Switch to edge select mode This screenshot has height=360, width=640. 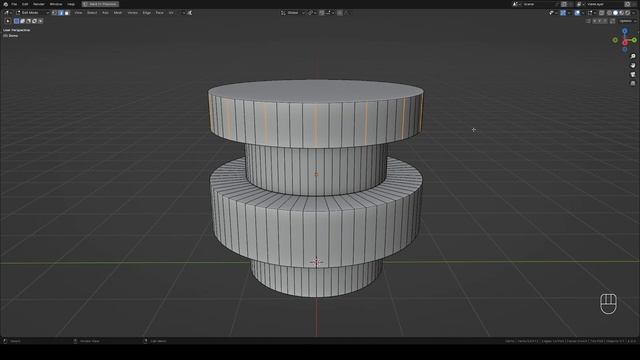click(61, 13)
